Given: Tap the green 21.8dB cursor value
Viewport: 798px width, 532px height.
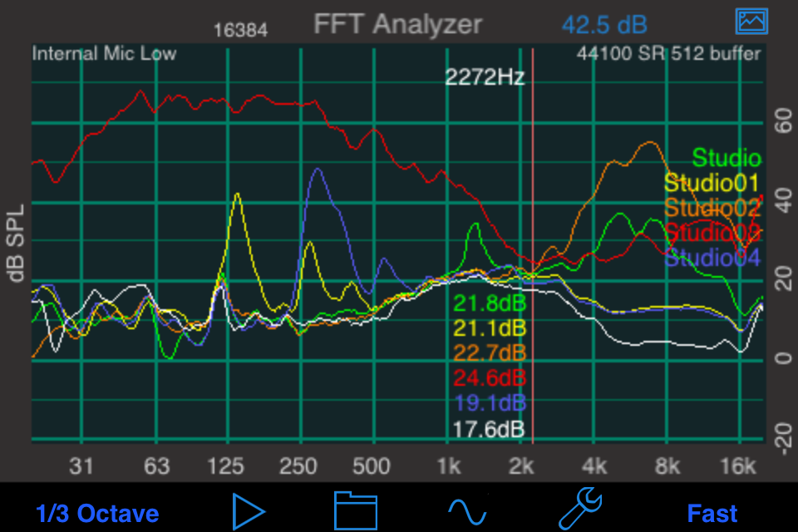Looking at the screenshot, I should point(489,303).
